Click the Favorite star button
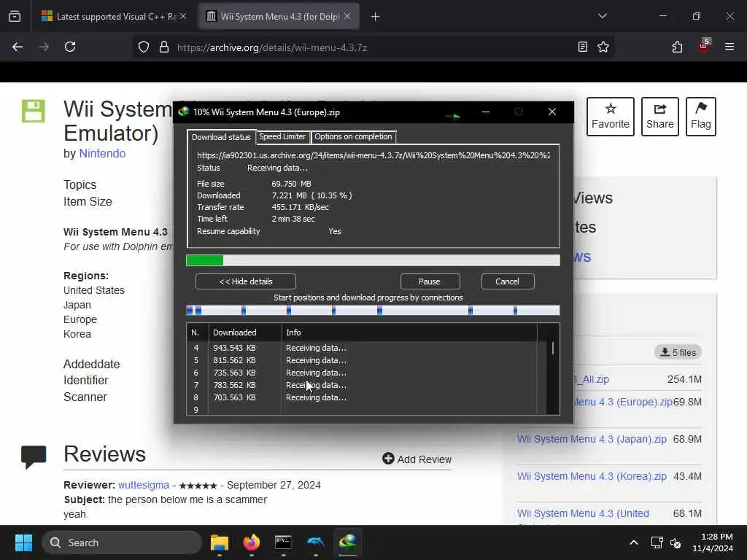Viewport: 747px width, 560px height. pos(611,117)
